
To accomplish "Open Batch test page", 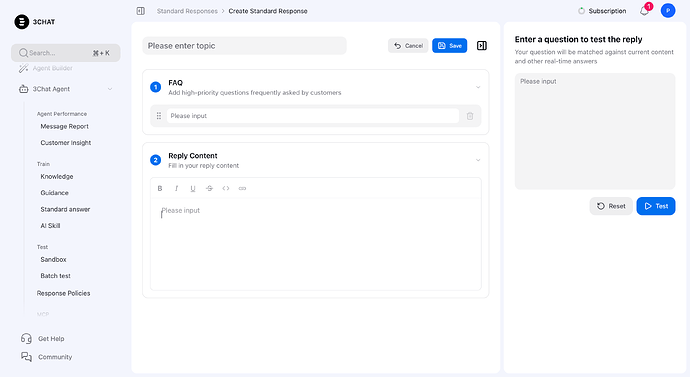I will [x=55, y=276].
